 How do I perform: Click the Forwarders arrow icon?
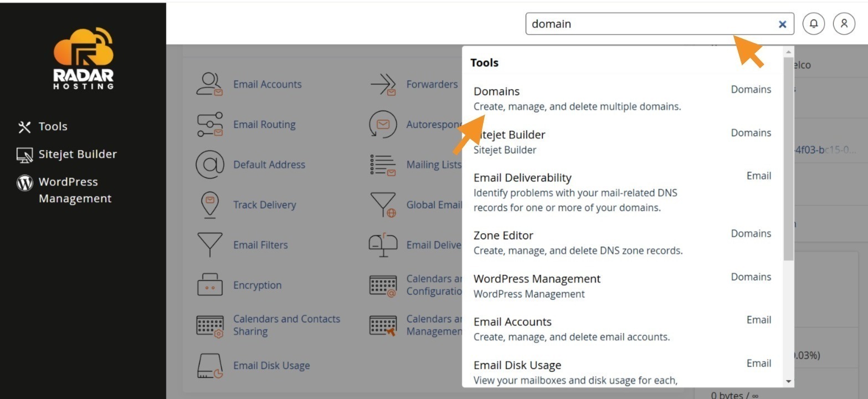click(x=383, y=84)
